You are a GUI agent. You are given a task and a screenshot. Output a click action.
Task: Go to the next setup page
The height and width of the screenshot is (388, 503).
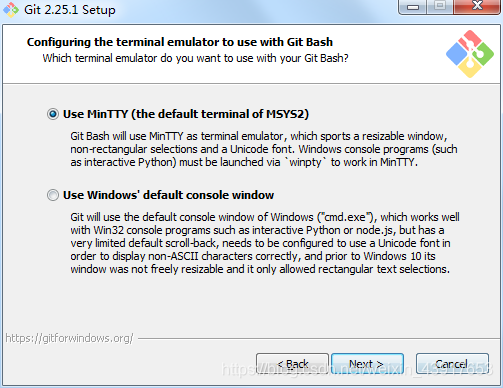click(367, 364)
